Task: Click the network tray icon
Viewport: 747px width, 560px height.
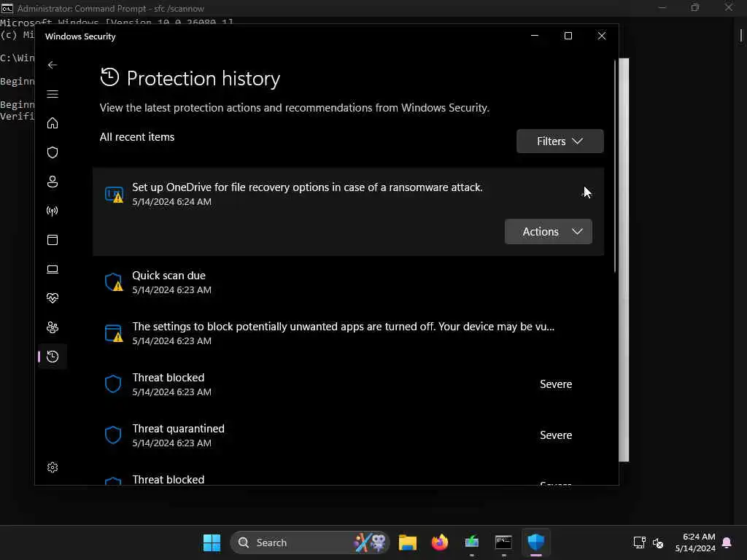Action: [639, 542]
